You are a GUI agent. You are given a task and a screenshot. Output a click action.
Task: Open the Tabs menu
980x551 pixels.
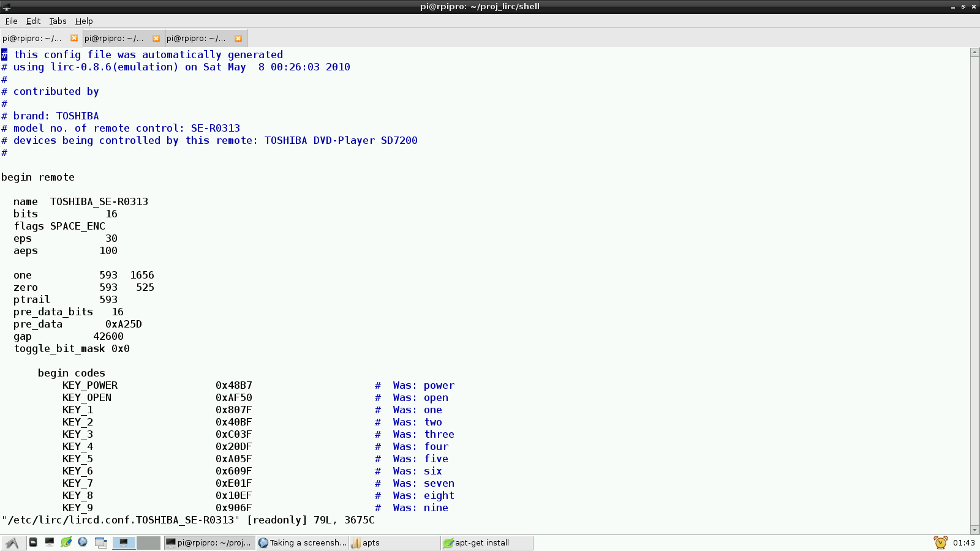58,21
